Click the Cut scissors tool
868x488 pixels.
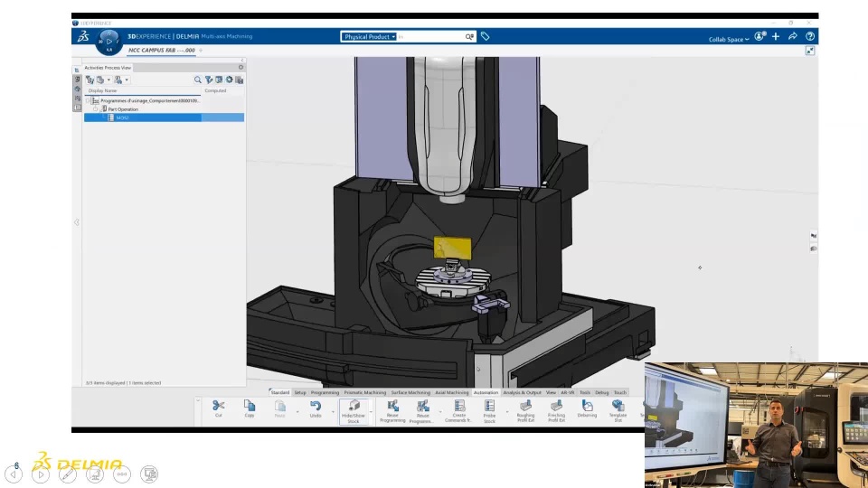(218, 408)
